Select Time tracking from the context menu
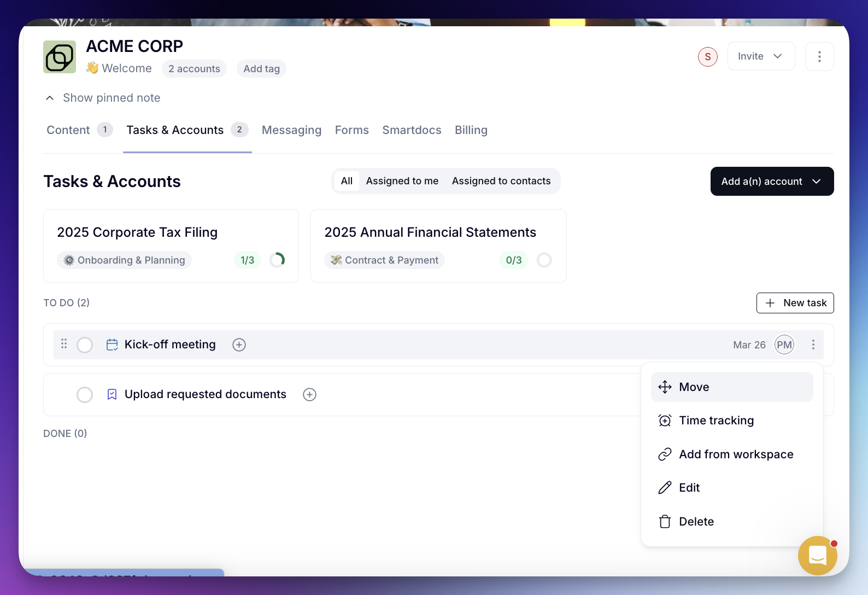Viewport: 868px width, 595px height. pyautogui.click(x=716, y=421)
